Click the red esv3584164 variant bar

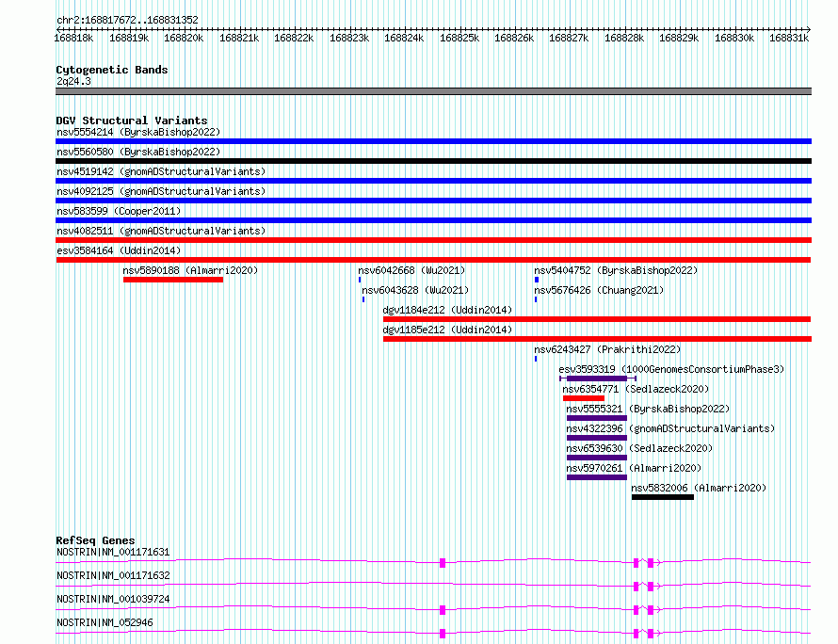pos(433,260)
